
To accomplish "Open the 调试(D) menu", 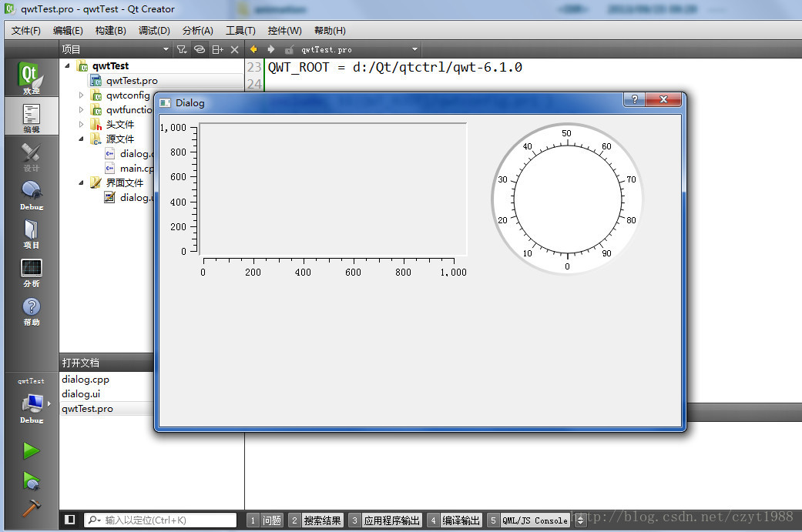I will click(154, 31).
